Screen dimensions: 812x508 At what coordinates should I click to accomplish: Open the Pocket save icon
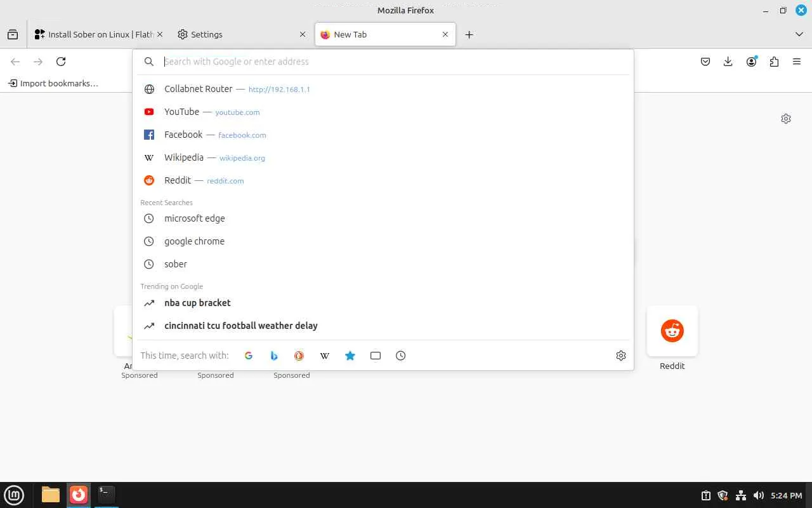pyautogui.click(x=705, y=62)
